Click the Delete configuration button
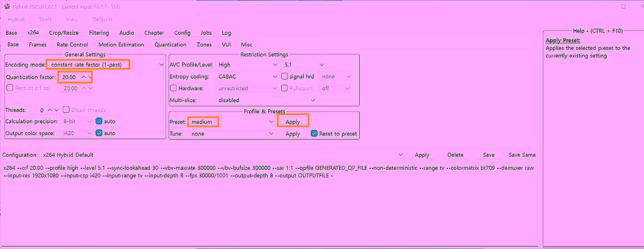 tap(455, 155)
